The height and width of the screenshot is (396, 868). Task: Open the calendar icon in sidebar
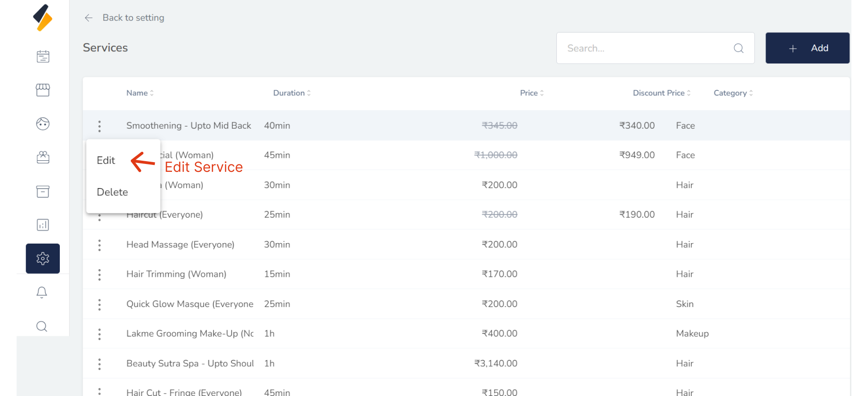tap(43, 57)
